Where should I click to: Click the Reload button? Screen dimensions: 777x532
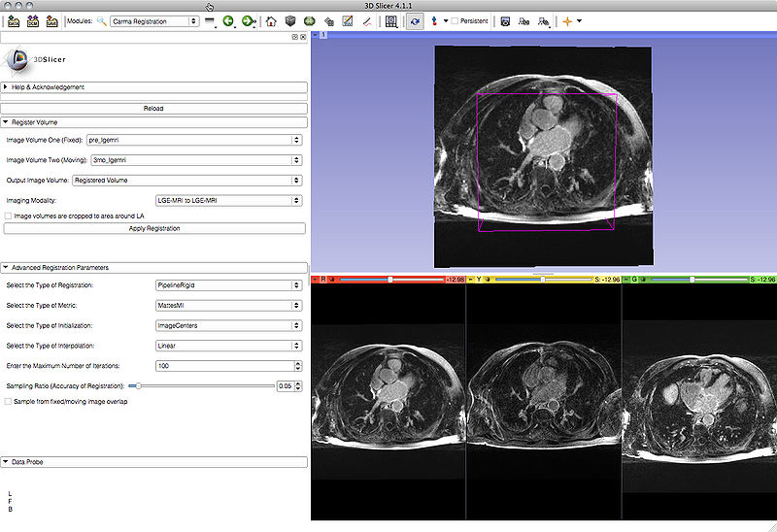tap(154, 108)
